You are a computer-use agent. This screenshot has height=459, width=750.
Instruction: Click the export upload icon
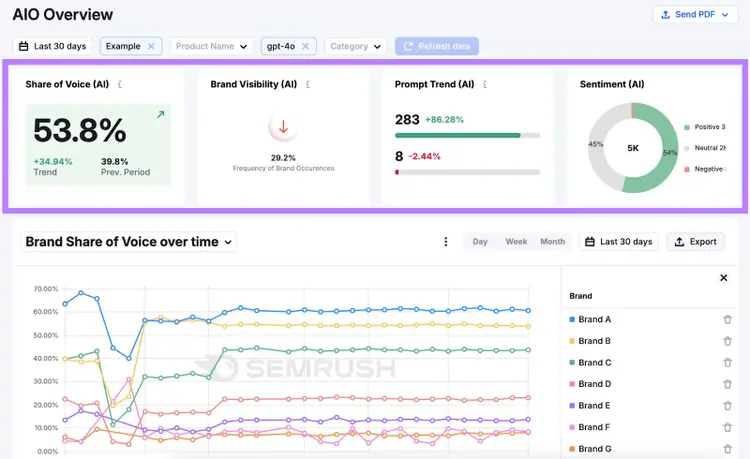[679, 242]
